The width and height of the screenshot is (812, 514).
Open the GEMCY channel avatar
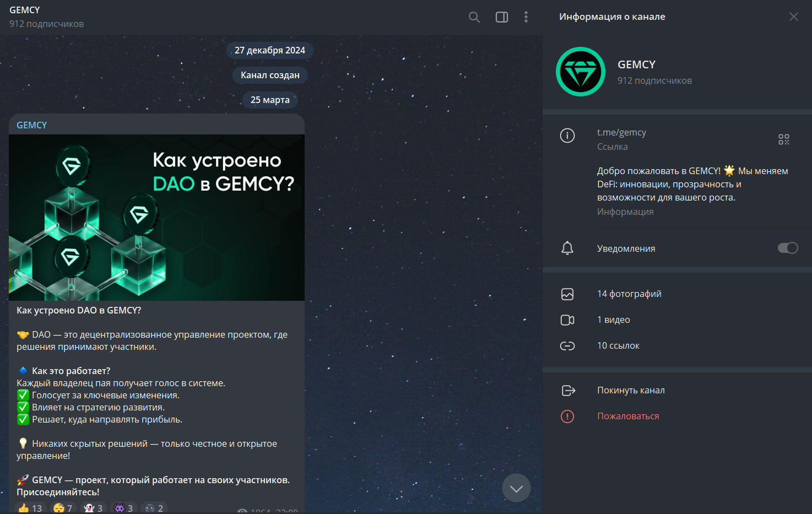(x=581, y=72)
